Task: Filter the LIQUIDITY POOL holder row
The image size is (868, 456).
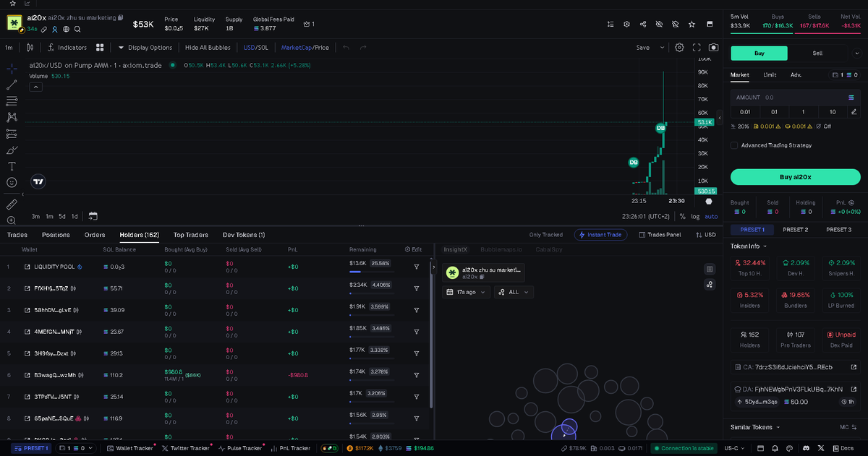Action: (x=417, y=267)
